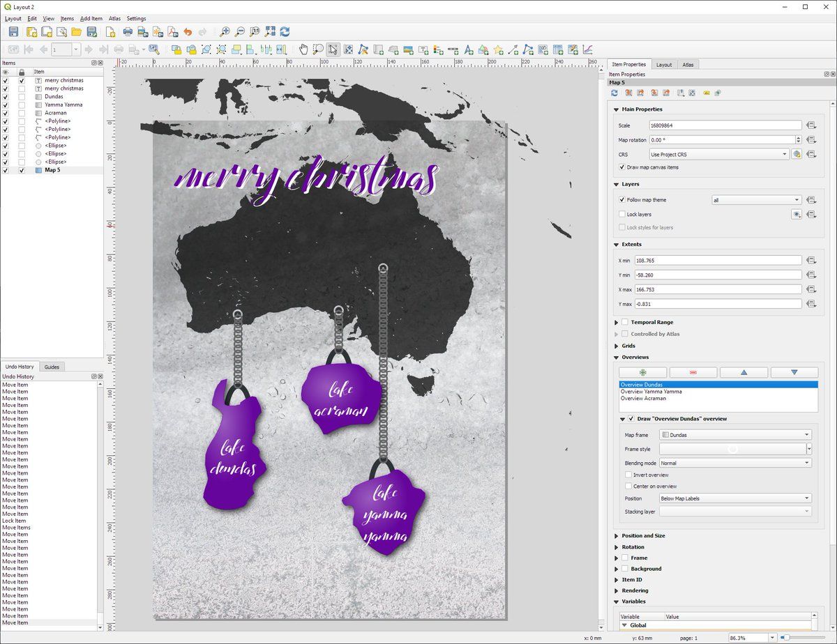Click the Save Project icon
837x644 pixels.
14,32
